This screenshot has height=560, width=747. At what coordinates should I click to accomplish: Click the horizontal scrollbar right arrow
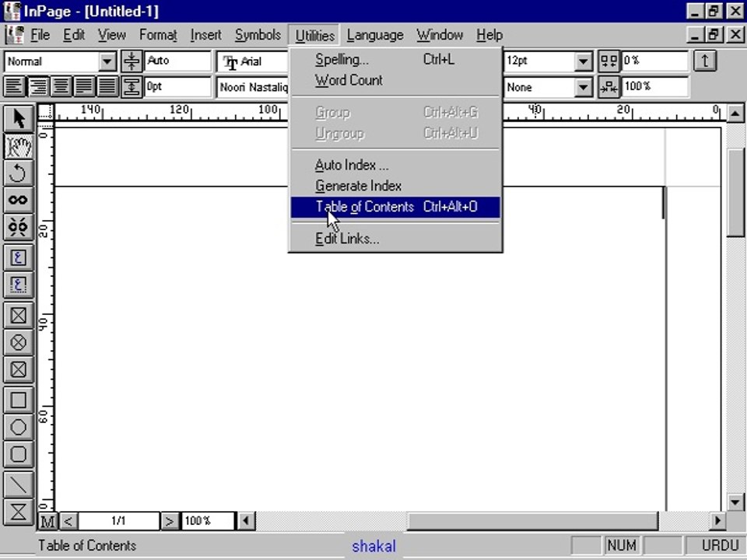tap(717, 521)
